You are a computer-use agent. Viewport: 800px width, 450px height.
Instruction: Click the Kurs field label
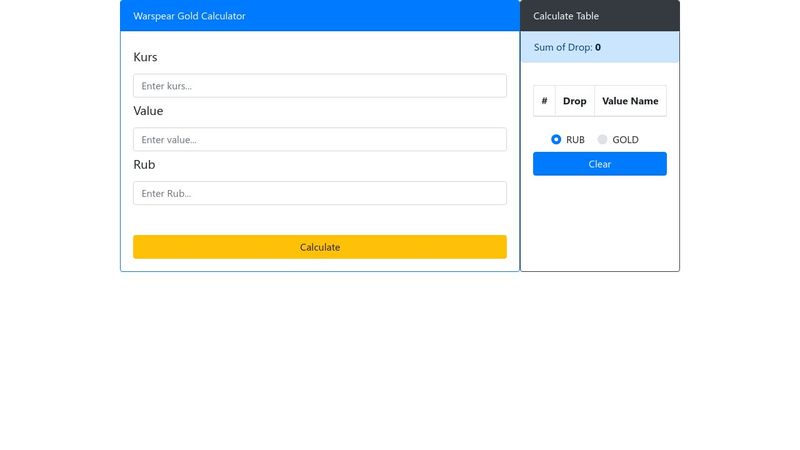(x=145, y=57)
